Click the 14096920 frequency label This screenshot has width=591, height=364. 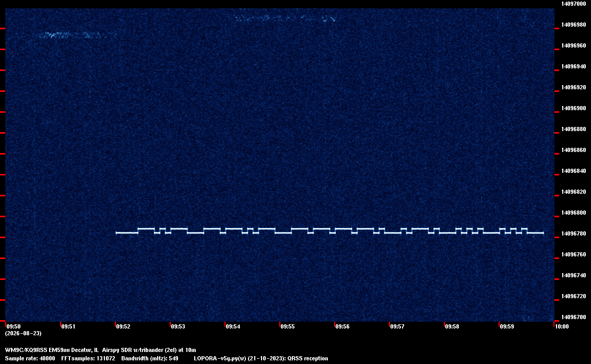coord(573,87)
